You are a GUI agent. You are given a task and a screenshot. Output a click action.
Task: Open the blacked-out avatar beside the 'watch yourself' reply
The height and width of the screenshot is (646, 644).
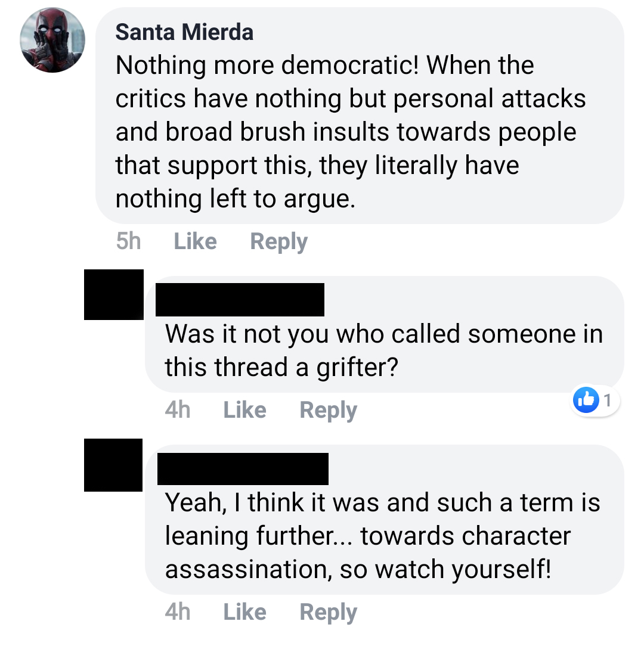point(113,465)
